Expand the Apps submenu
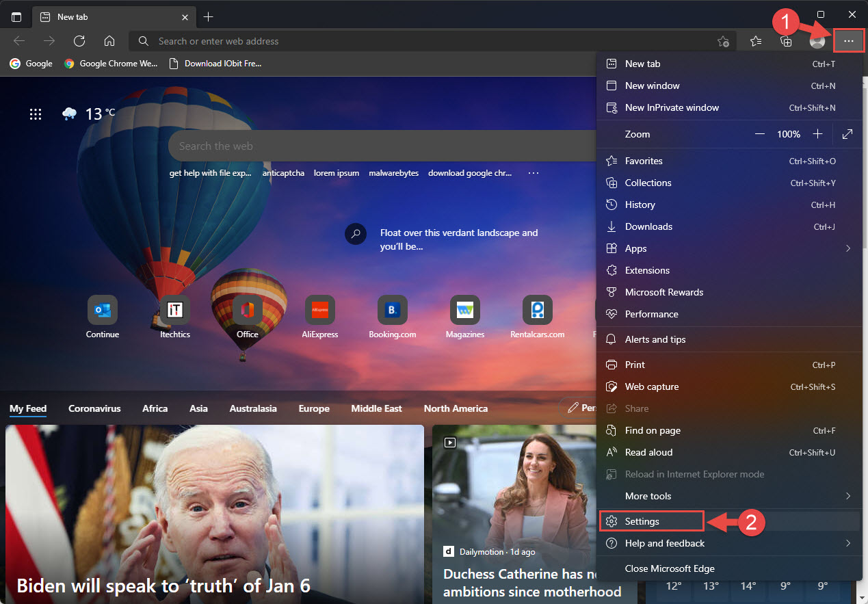 tap(729, 248)
